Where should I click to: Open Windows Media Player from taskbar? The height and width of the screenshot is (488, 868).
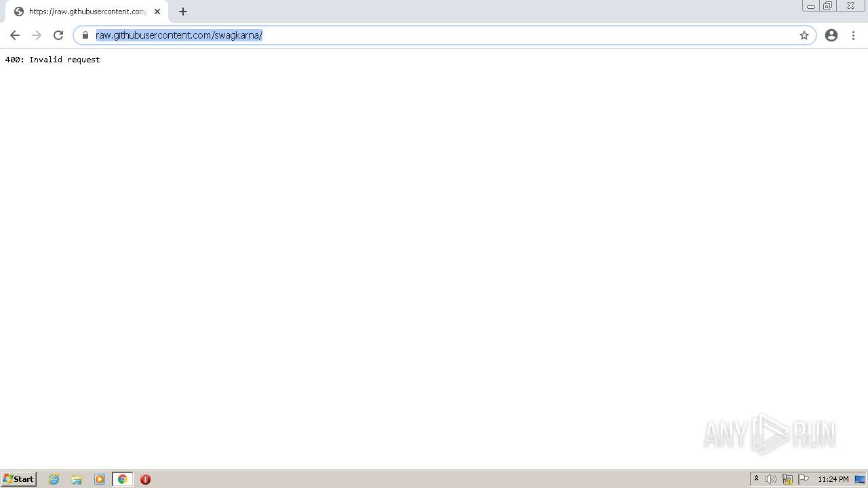(x=100, y=479)
